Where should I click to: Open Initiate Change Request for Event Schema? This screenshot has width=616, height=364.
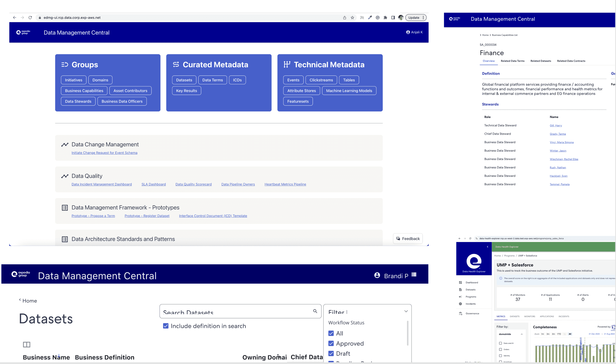click(x=104, y=153)
